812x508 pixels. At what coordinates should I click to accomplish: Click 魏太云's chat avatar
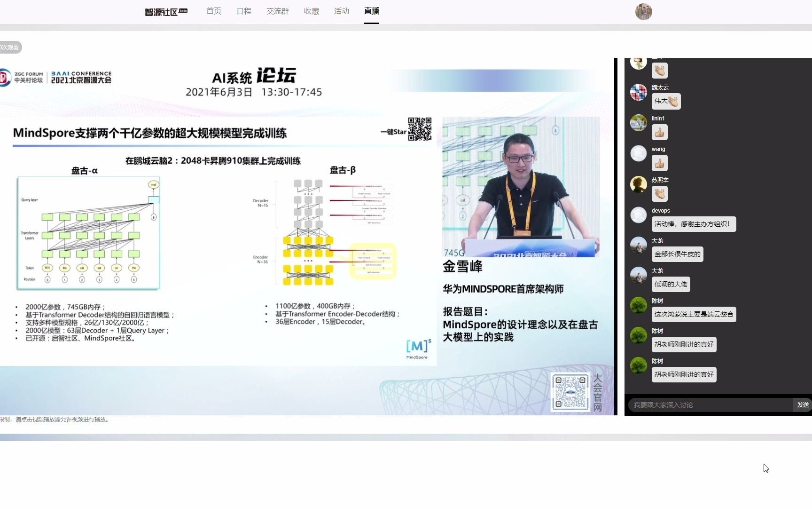(x=639, y=92)
